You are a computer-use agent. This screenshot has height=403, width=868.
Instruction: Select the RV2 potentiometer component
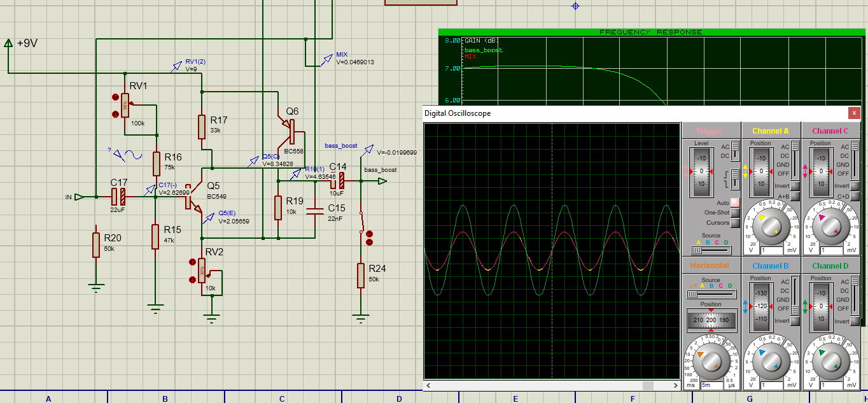coord(202,272)
